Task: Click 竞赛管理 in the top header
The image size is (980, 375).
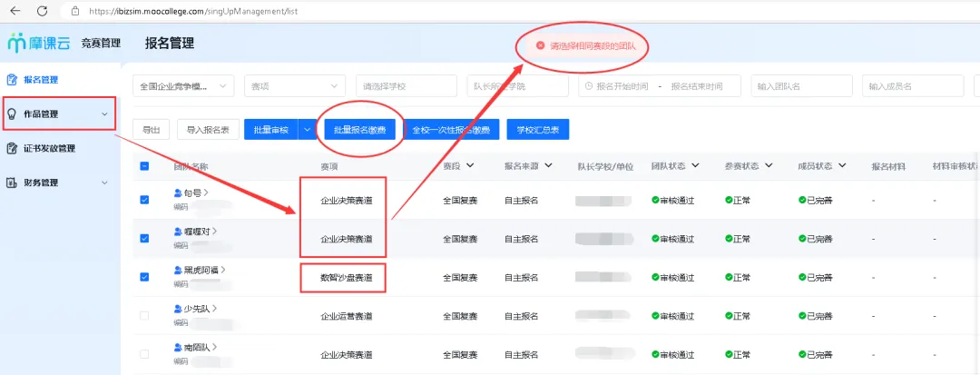Action: pyautogui.click(x=101, y=43)
